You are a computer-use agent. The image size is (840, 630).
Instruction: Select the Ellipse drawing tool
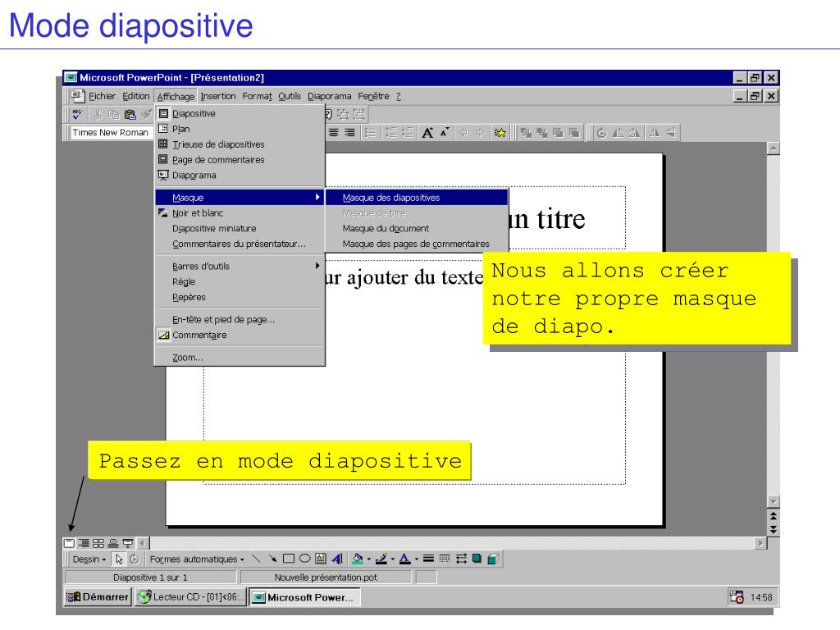[x=304, y=559]
